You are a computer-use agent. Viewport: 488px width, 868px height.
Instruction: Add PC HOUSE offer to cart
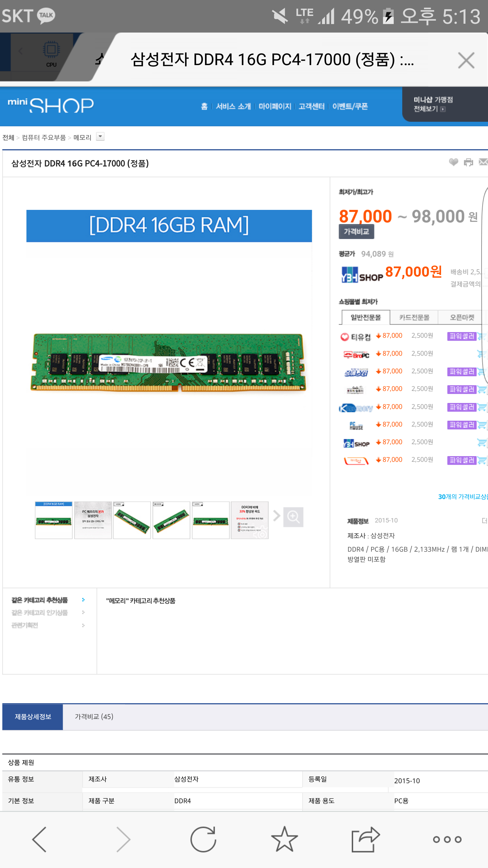[482, 425]
